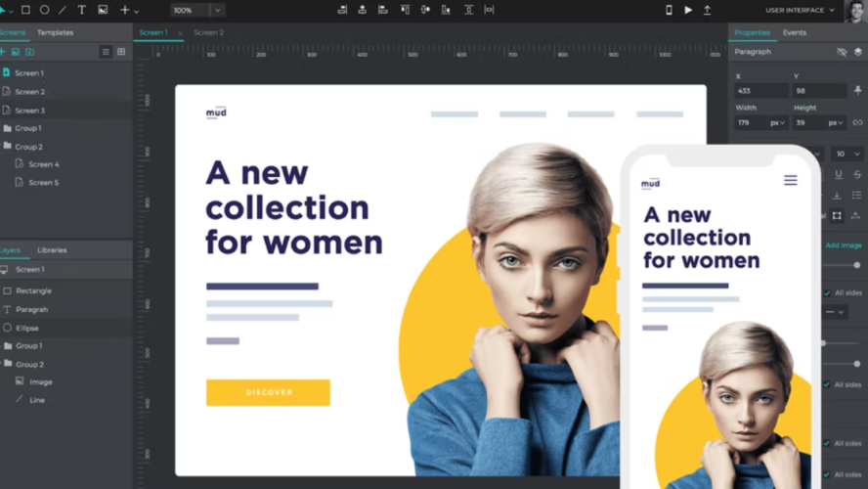Open the Screen 1 canvas tab
The width and height of the screenshot is (868, 489).
(153, 32)
